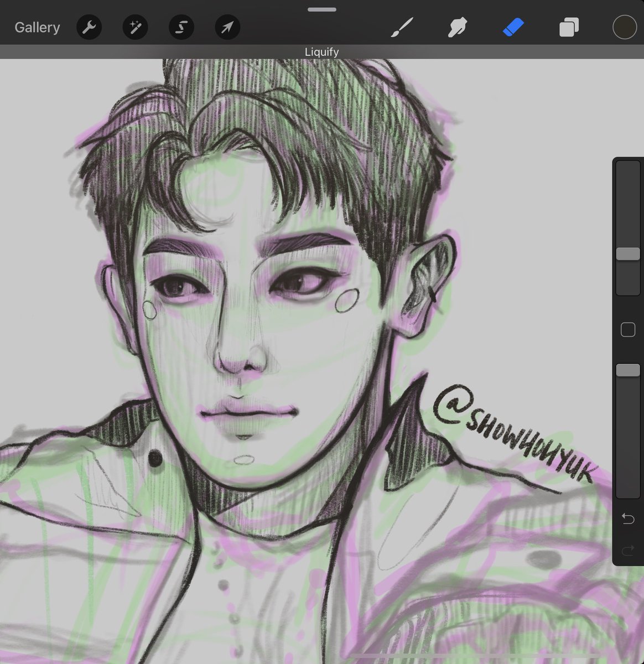Image resolution: width=644 pixels, height=664 pixels.
Task: Tap the pull-down handle above the toolbar
Action: 322,9
